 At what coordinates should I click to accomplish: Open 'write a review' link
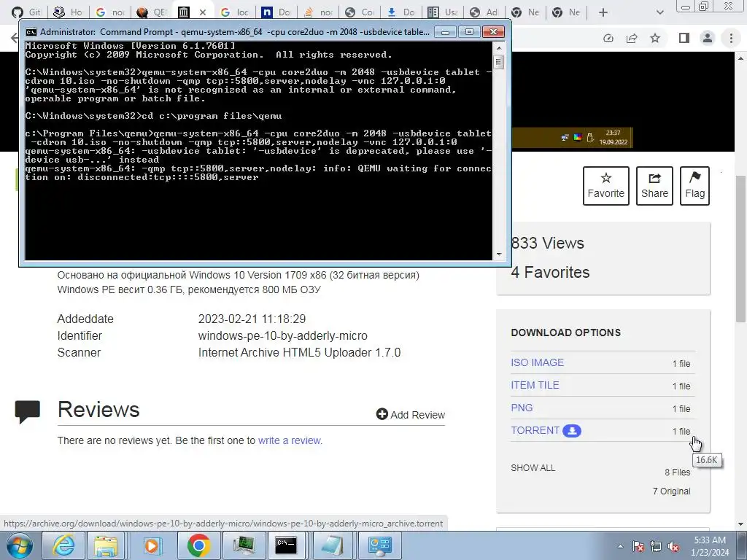[x=289, y=440]
